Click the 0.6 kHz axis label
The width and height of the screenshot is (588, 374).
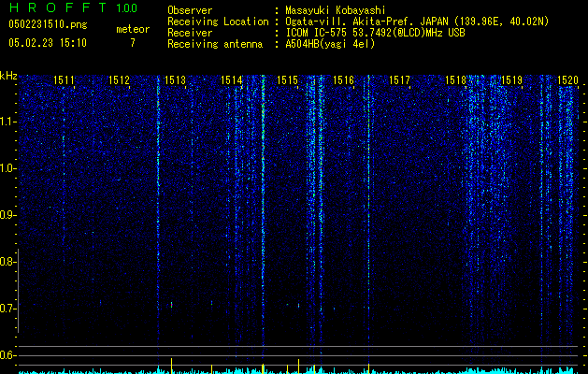7,355
